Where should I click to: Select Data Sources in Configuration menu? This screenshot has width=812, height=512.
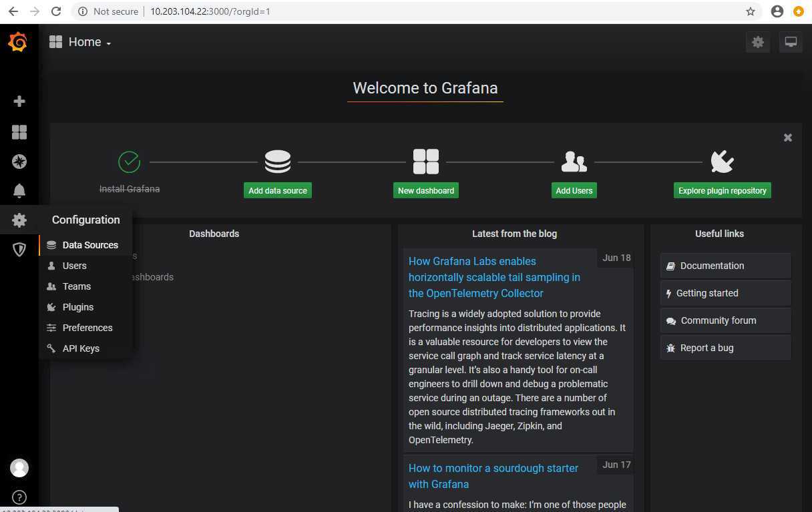coord(85,245)
